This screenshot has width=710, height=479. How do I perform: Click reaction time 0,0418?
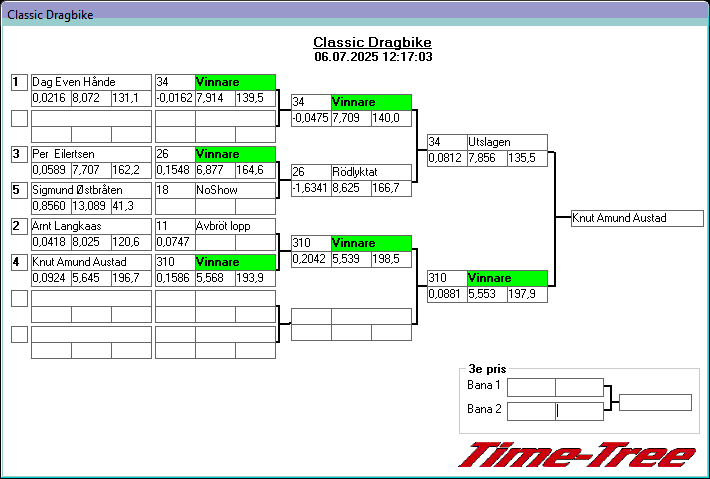click(x=51, y=242)
